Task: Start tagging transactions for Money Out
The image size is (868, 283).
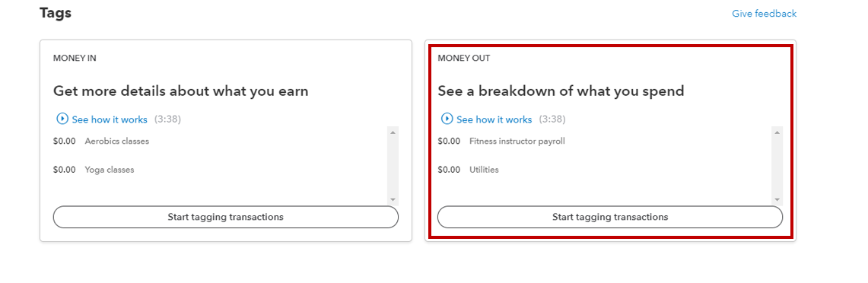Action: click(610, 217)
